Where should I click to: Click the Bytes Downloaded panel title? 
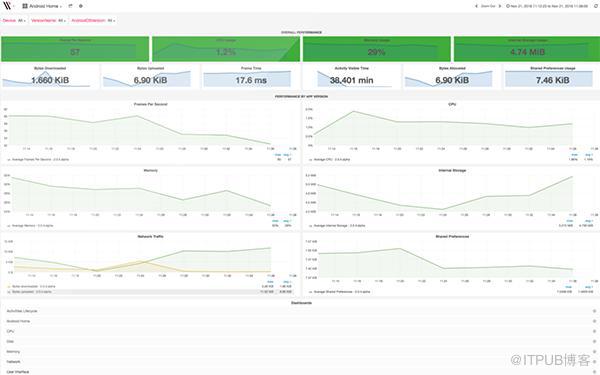coord(50,68)
